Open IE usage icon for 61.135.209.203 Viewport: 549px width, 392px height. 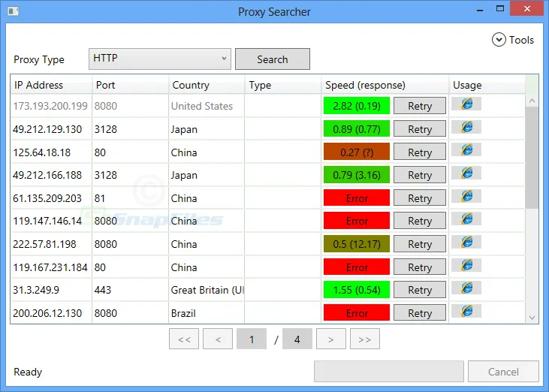click(x=466, y=196)
